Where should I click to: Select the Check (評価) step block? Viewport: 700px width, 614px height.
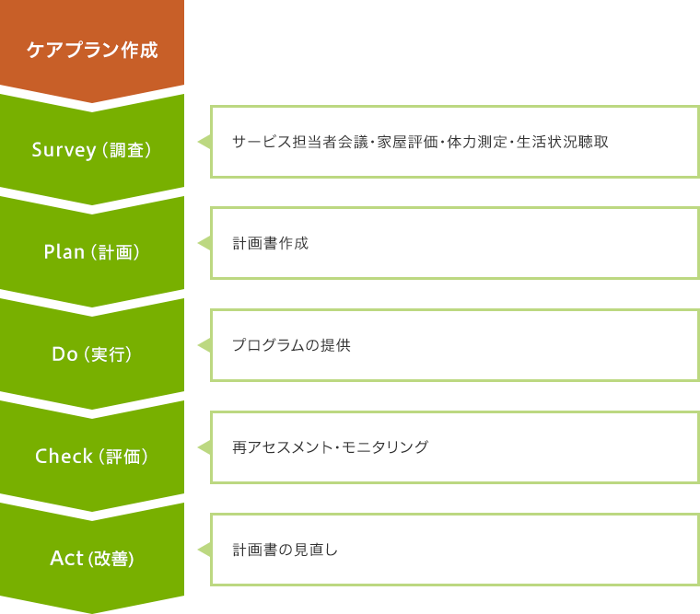click(92, 456)
